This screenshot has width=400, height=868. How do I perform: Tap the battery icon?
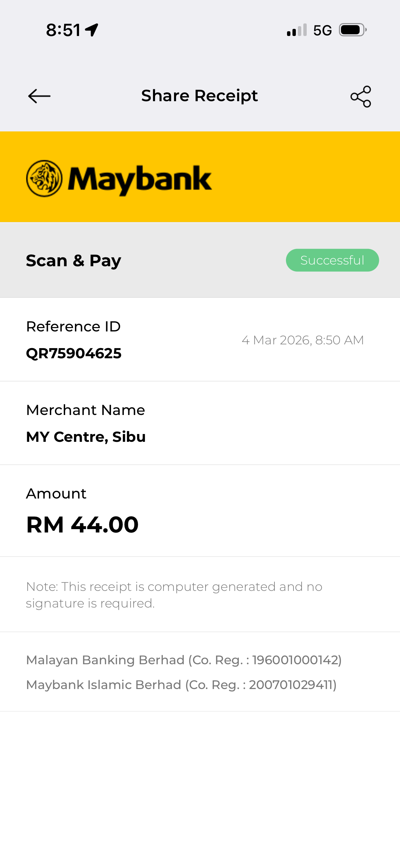[352, 30]
